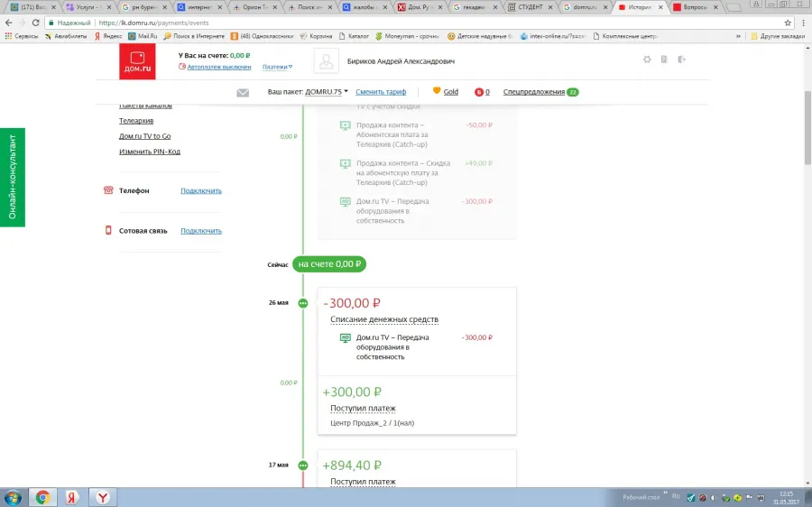Click TV icon in the 26 мая Дом.ru TV entry

click(346, 338)
